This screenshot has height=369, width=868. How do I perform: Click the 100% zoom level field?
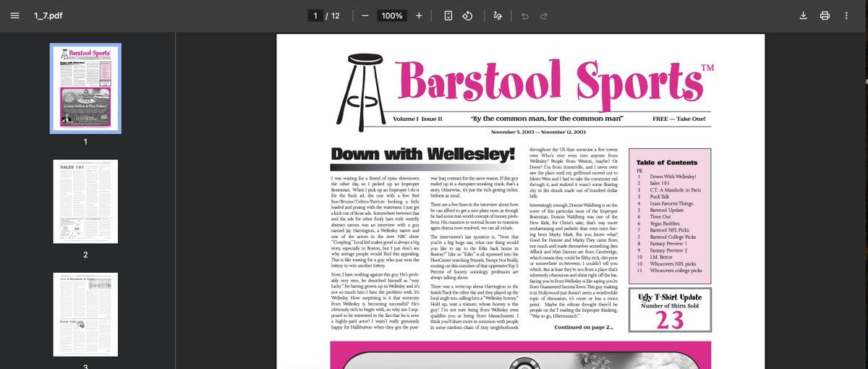392,16
